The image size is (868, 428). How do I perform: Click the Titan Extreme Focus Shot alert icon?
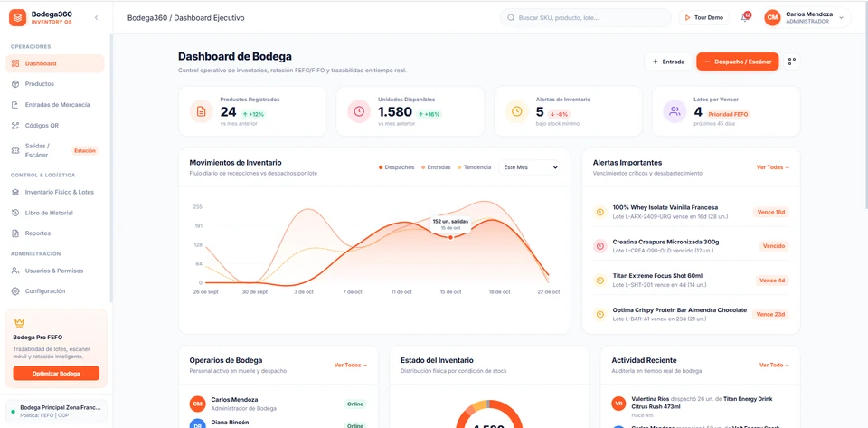599,281
